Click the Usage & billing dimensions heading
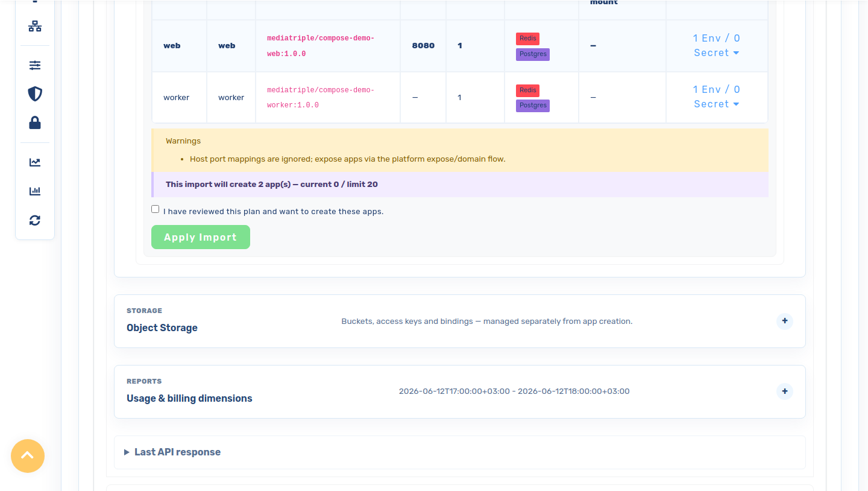This screenshot has width=868, height=491. click(189, 398)
